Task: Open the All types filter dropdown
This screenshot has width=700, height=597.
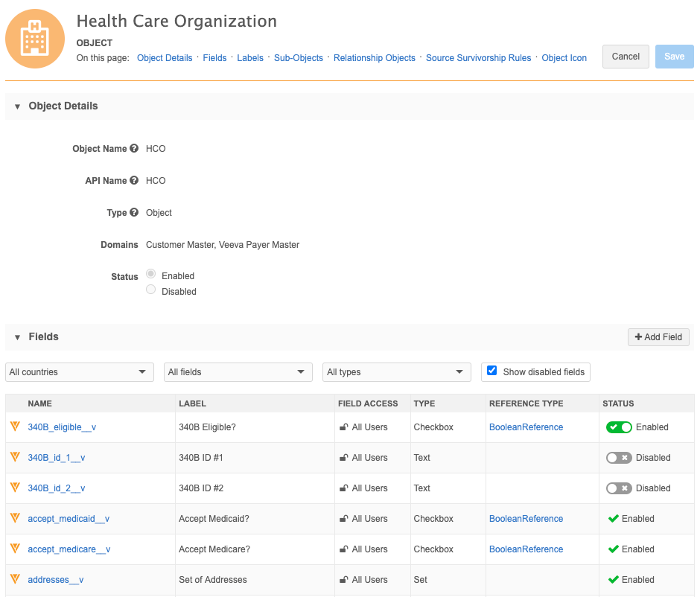Action: [397, 372]
